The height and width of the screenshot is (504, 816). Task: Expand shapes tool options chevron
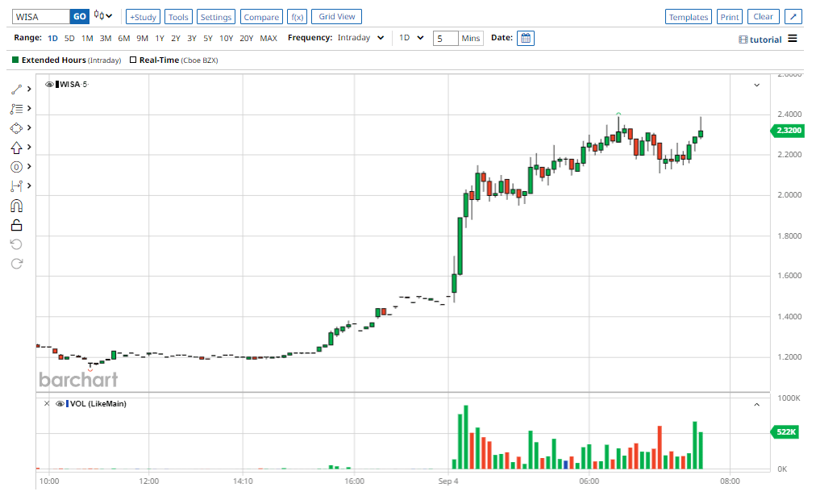point(29,127)
